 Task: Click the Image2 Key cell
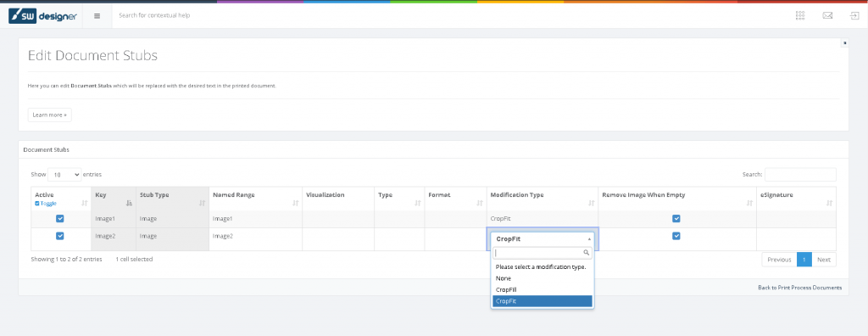coord(114,239)
